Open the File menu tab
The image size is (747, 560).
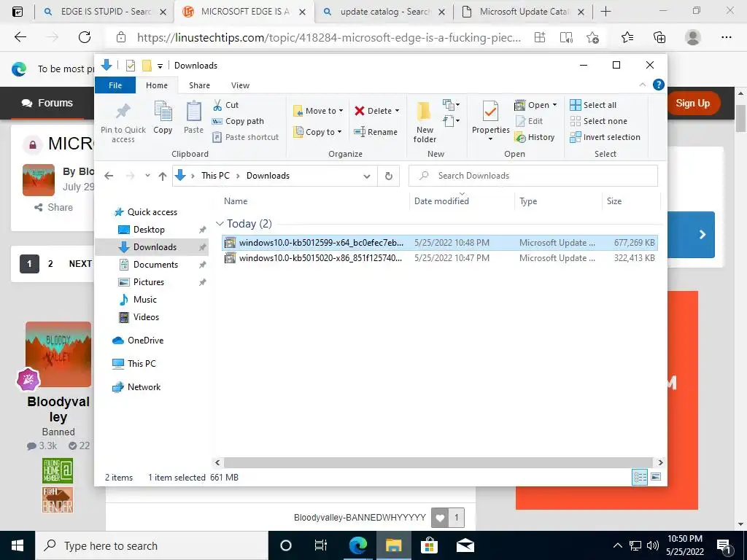[x=115, y=85]
